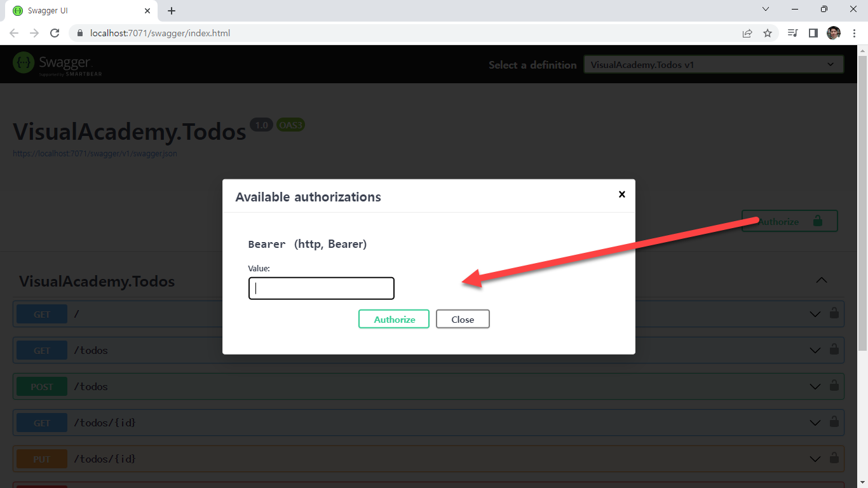
Task: Open a new tab with plus icon
Action: click(172, 11)
